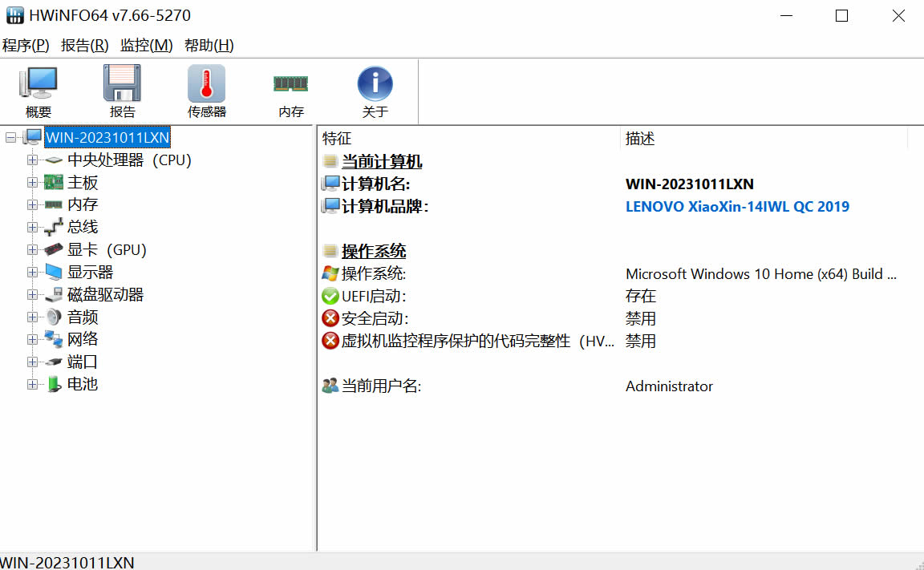Expand the 网络 tree node
The width and height of the screenshot is (924, 570).
(32, 340)
